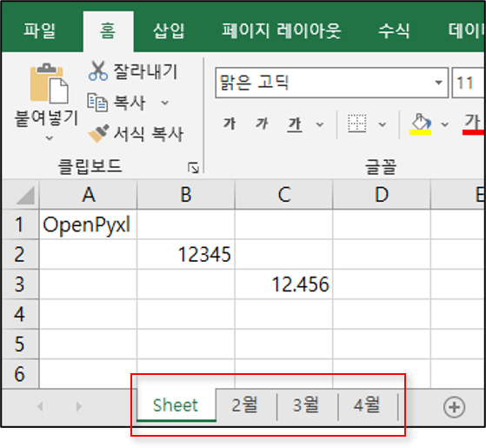This screenshot has width=486, height=448.
Task: Switch to the 2월 worksheet tab
Action: 245,405
